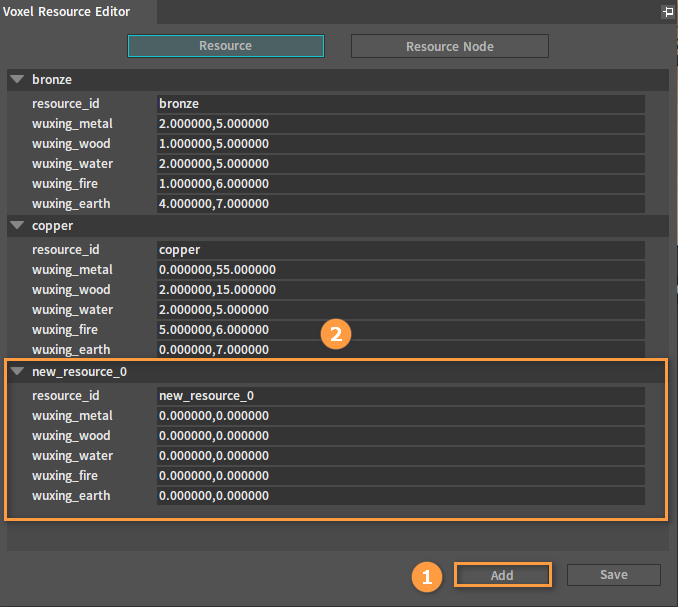Edit new_resource_0 wuxing_metal value field

[401, 416]
